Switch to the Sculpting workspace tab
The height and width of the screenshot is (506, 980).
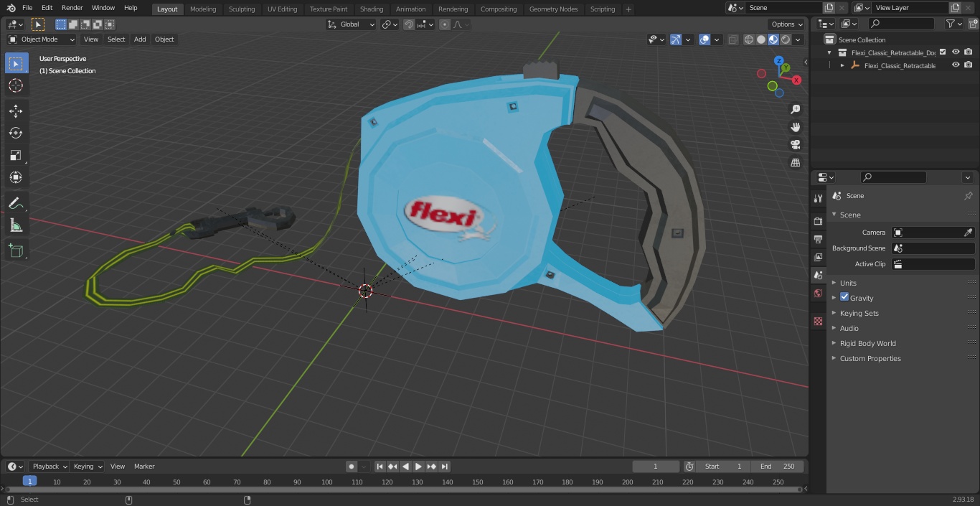click(x=242, y=9)
